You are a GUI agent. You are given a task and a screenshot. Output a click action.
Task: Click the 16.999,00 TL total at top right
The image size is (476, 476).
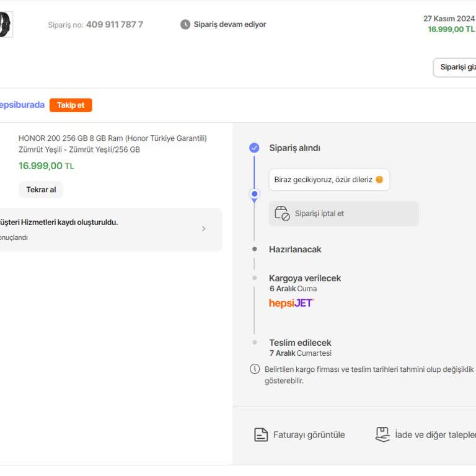click(451, 29)
